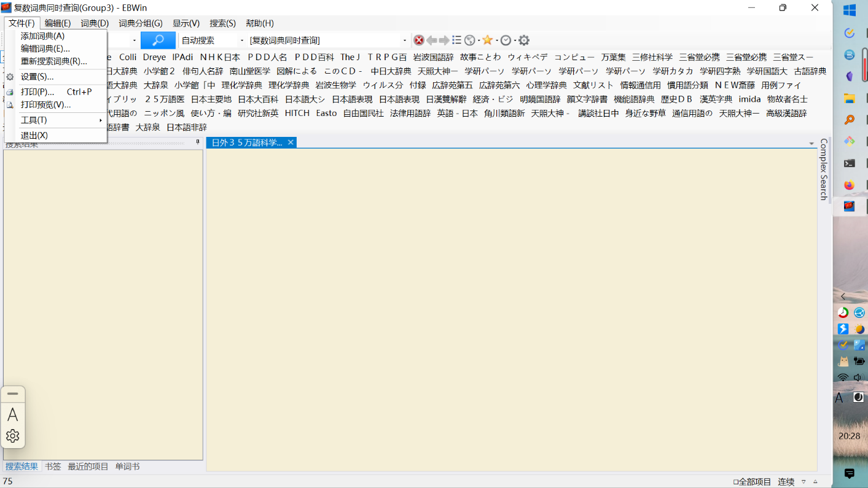Switch to the 书签 tab
Viewport: 868px width, 488px height.
point(53,467)
